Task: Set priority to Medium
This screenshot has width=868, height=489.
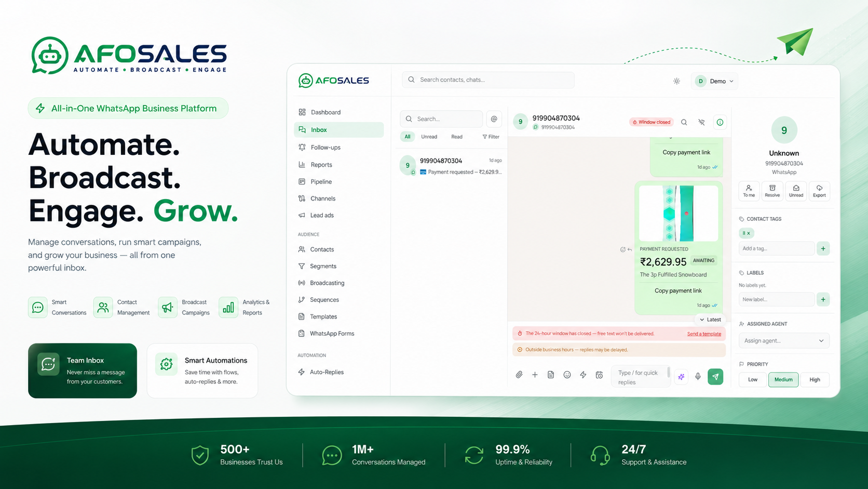Action: pyautogui.click(x=783, y=379)
